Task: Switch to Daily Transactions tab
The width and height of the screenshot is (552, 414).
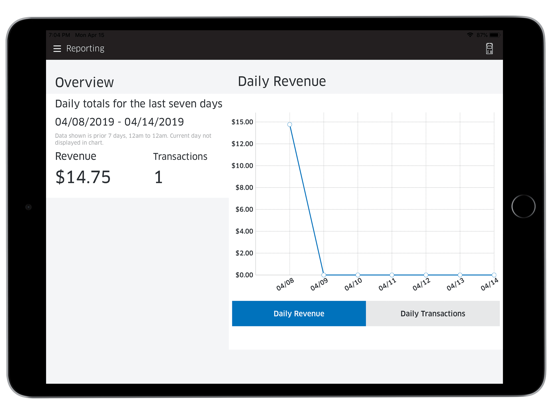Action: coord(433,313)
